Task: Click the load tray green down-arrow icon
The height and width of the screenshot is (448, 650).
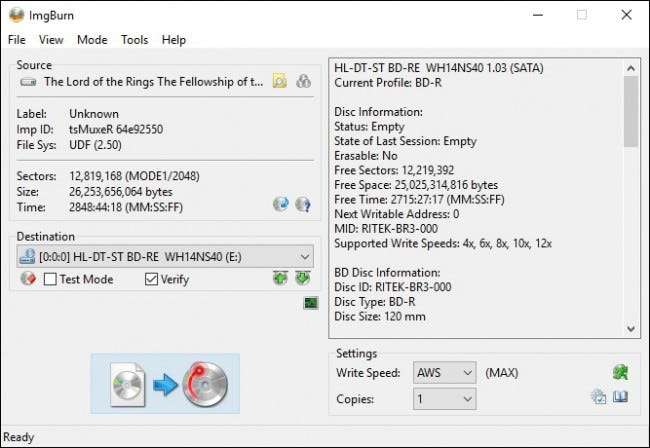Action: 303,278
